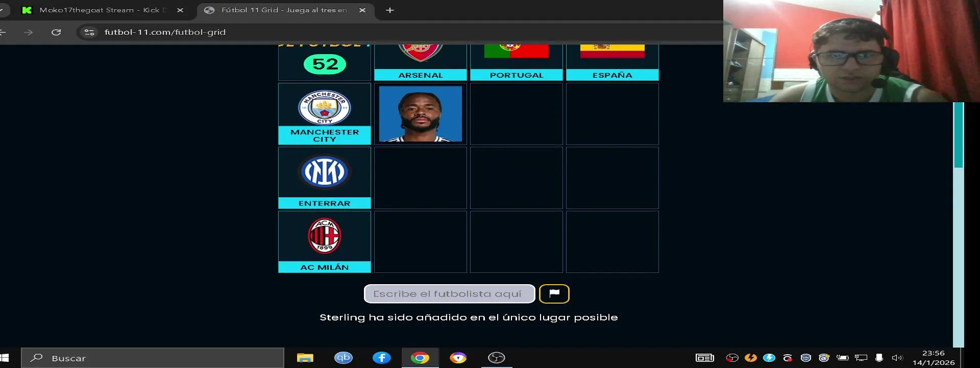Select the Manchester City and Portugal cell
980x368 pixels.
[517, 114]
